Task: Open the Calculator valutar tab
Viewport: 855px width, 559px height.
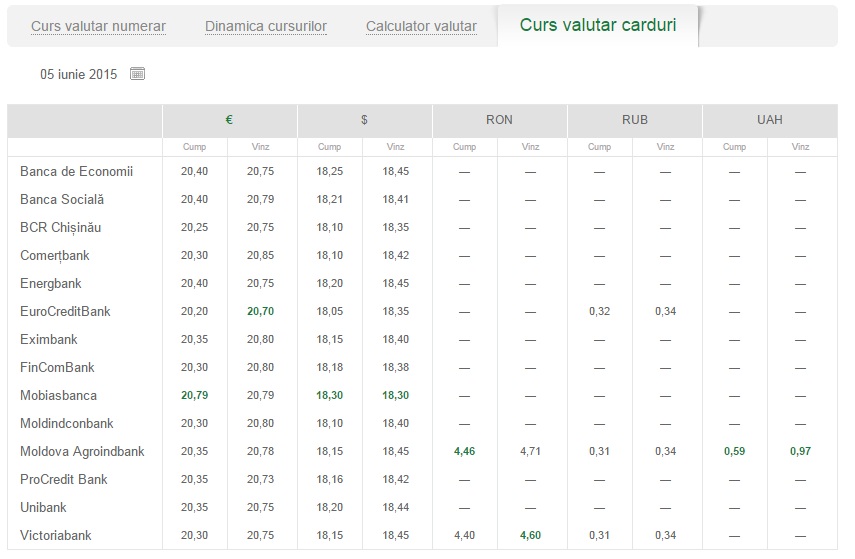Action: [421, 26]
